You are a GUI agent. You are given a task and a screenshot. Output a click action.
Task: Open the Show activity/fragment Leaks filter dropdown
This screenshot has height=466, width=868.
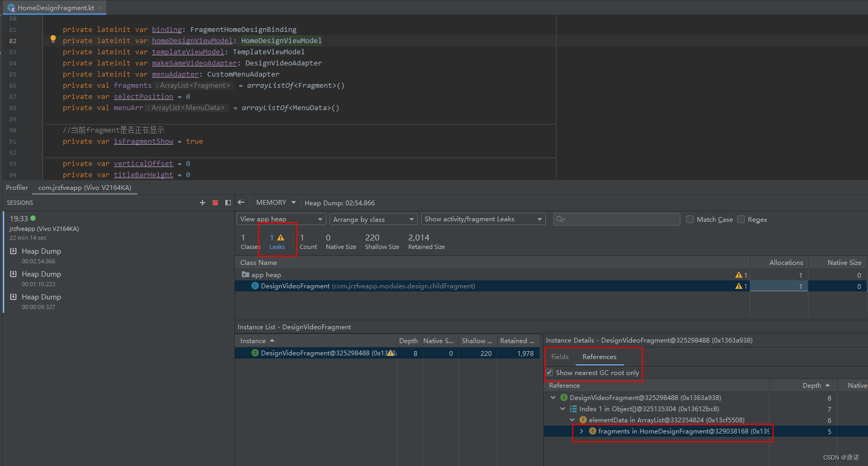pos(483,219)
